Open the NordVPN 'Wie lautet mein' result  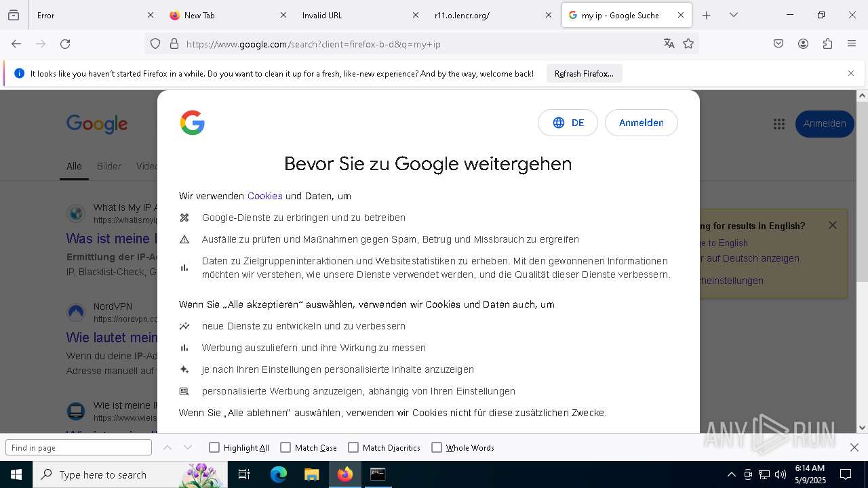click(x=112, y=337)
